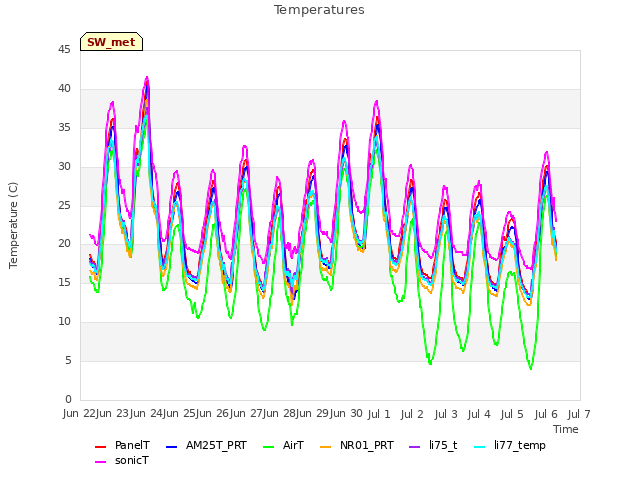Viewport: 640px width, 480px height.
Task: Click red PanelT legend color marker
Action: [100, 447]
